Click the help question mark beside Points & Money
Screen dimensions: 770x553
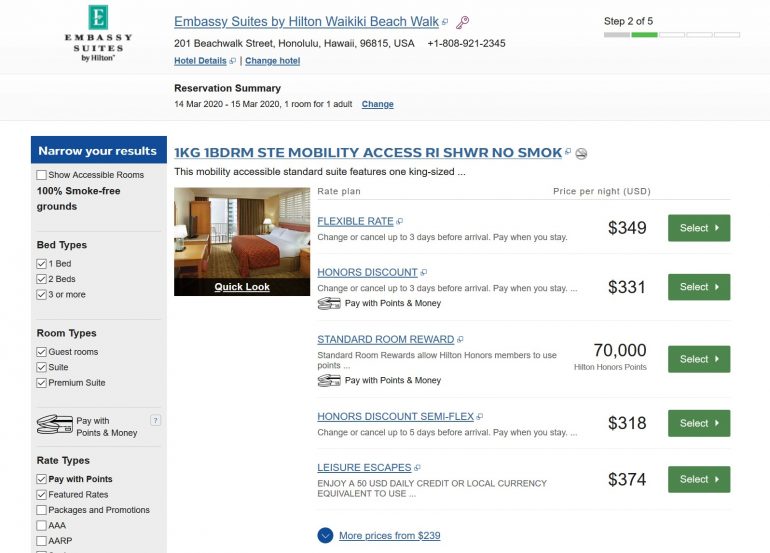coord(155,420)
